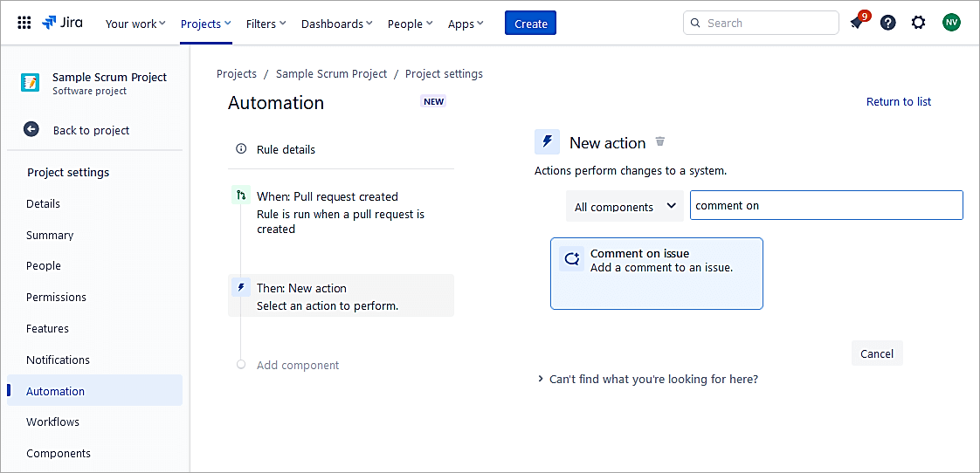
Task: Open the help question mark icon
Action: click(x=887, y=24)
